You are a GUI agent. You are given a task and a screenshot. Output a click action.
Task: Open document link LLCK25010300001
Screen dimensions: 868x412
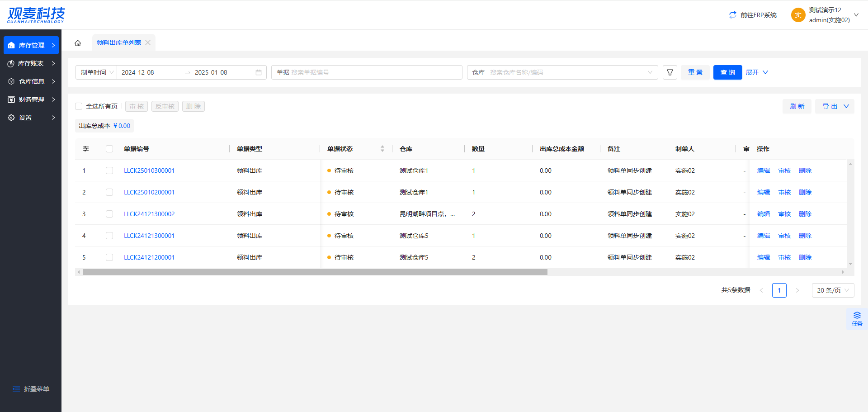tap(149, 170)
